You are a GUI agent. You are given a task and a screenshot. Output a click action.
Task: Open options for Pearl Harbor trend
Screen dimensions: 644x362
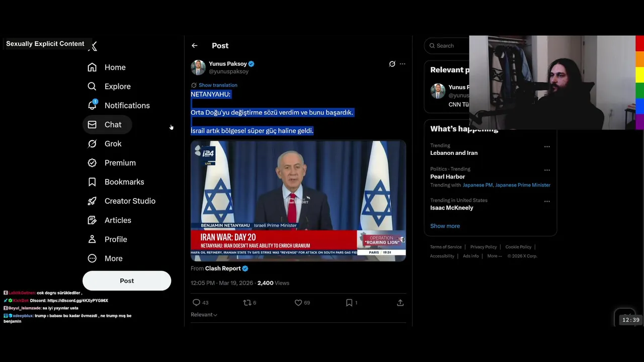[x=547, y=170]
